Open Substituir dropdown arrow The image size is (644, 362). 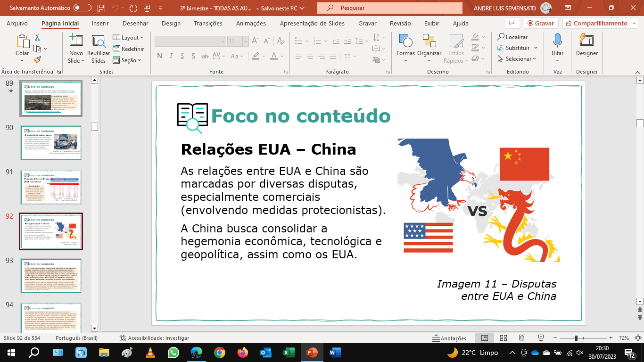click(x=536, y=48)
